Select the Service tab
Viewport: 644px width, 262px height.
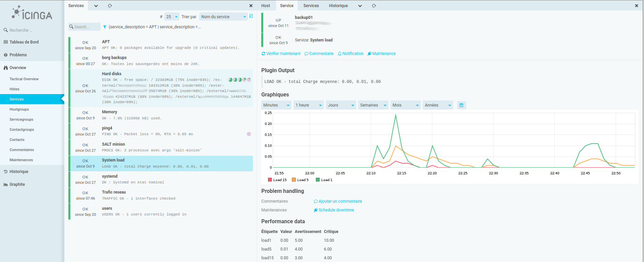[286, 6]
